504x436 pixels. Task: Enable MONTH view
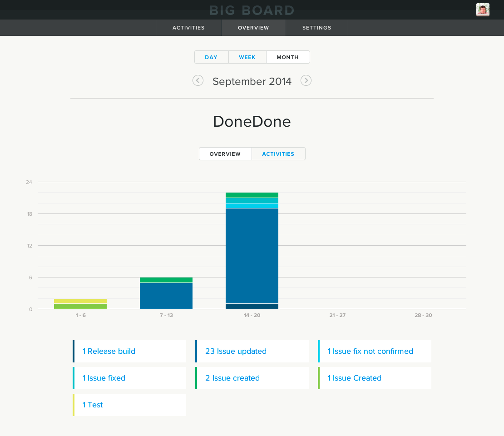coord(288,57)
